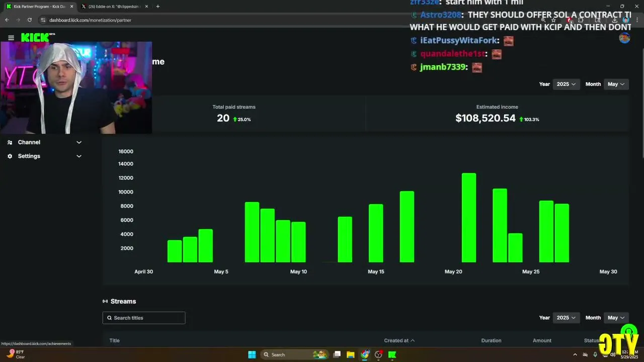Image resolution: width=644 pixels, height=362 pixels.
Task: Click the green Kick logo
Action: (35, 37)
